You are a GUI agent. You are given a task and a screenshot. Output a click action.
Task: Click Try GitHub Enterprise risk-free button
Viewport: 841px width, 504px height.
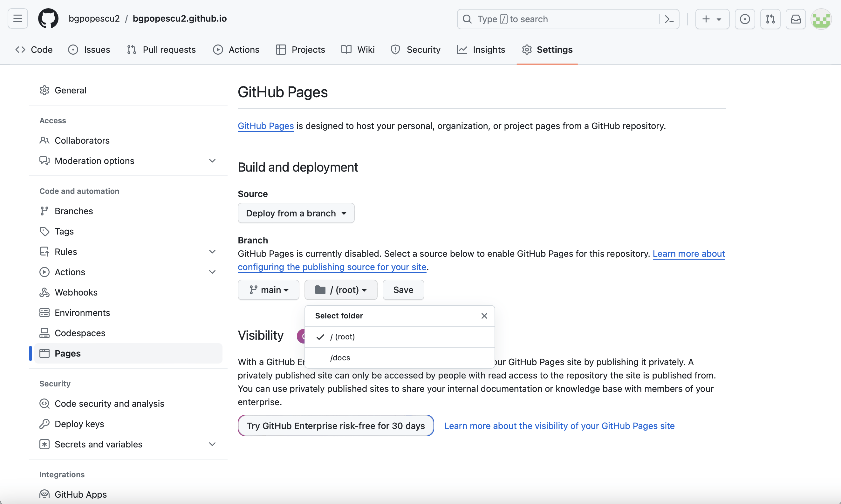[336, 426]
